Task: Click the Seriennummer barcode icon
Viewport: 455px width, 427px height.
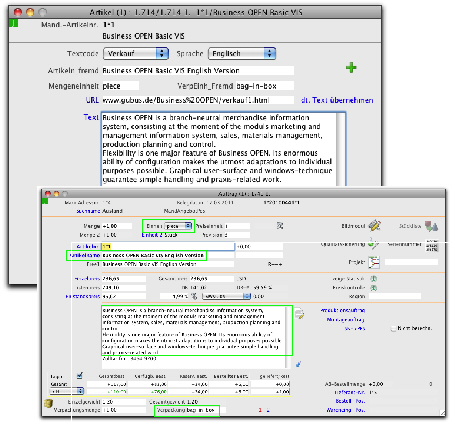Action: coord(432,245)
